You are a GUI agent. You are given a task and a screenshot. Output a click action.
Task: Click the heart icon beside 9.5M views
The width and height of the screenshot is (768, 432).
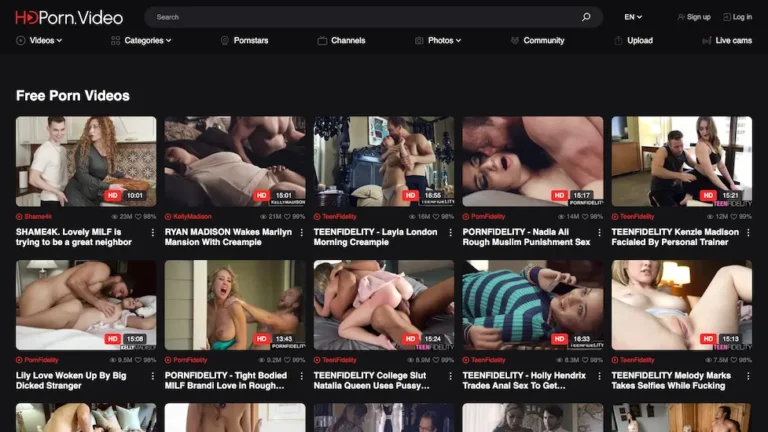(x=138, y=360)
